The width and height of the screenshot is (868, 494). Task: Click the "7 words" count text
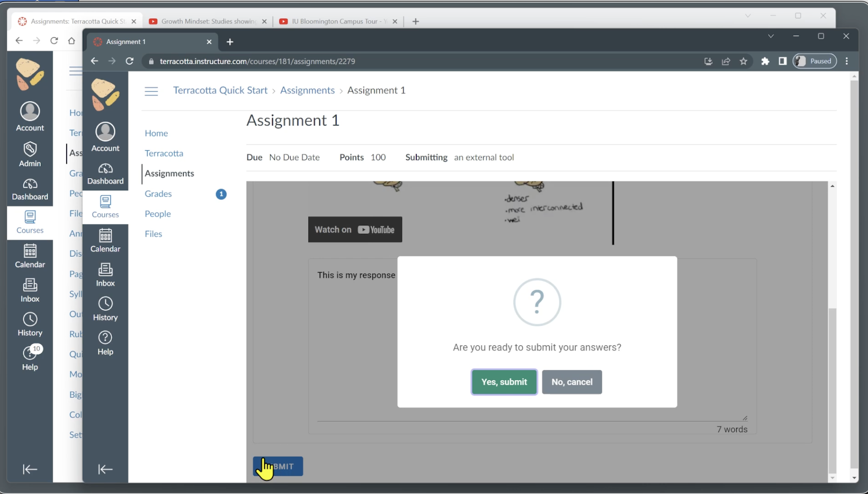732,429
